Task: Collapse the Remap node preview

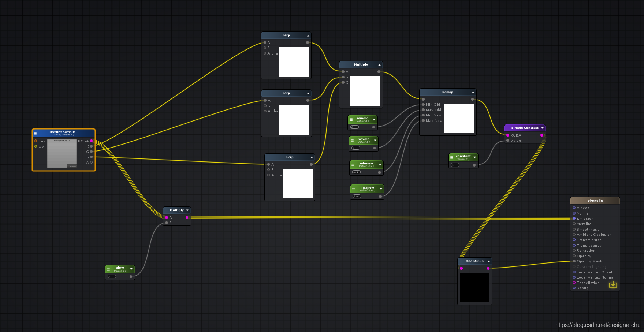Action: pos(473,92)
